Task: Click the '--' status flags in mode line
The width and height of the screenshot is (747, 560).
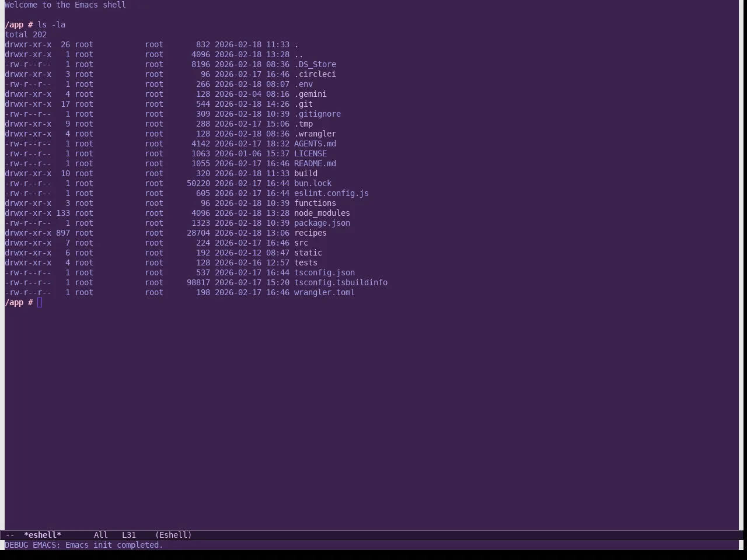Action: (10, 535)
